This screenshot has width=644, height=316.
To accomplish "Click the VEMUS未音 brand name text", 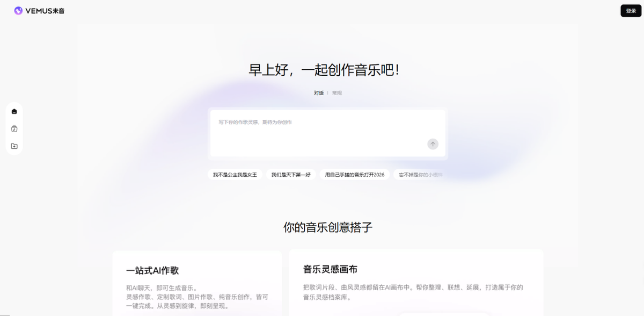I will point(45,11).
